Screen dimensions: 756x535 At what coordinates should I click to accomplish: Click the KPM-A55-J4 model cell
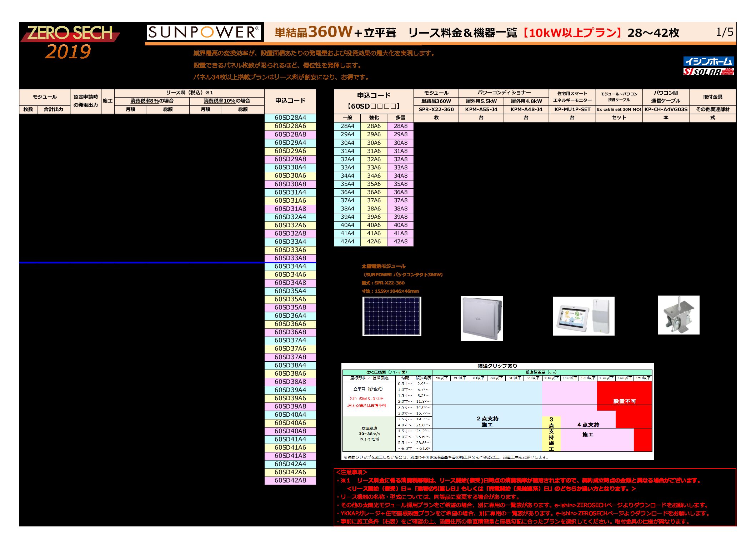481,109
